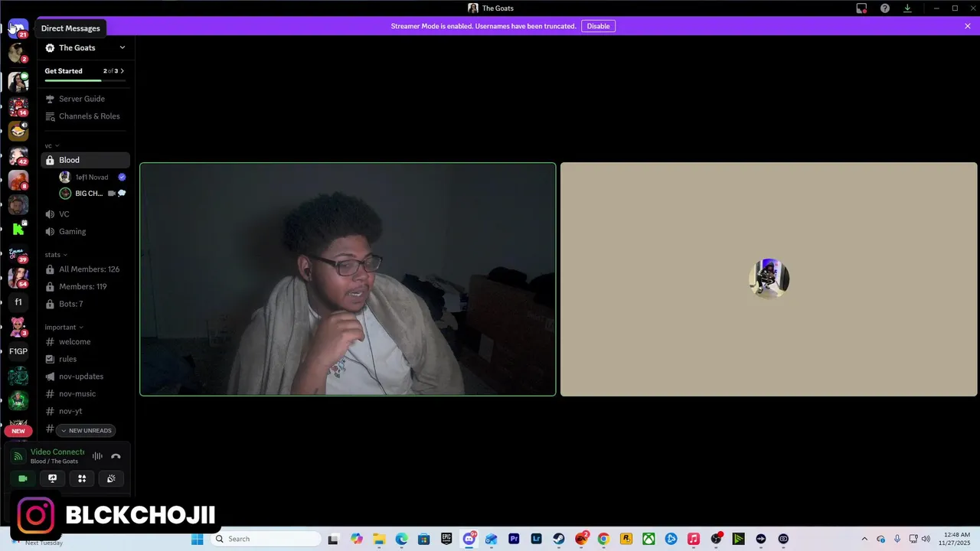
Task: Select the Blood voice channel
Action: click(x=85, y=160)
